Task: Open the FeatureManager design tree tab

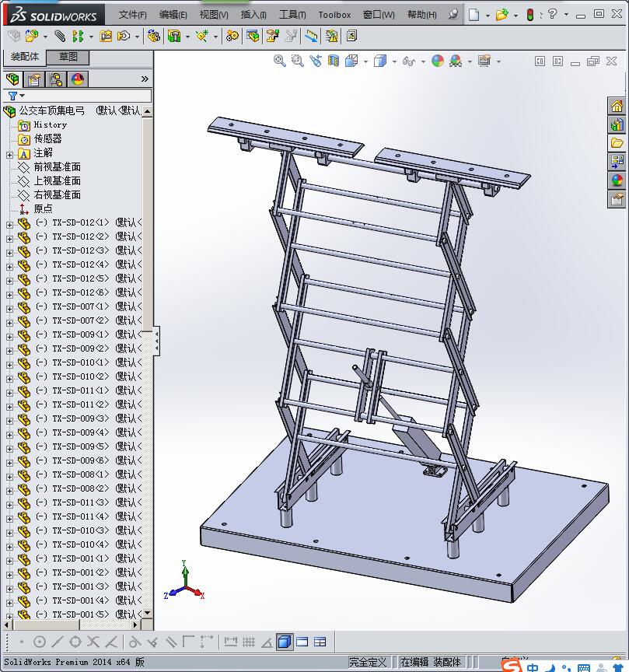Action: point(13,79)
